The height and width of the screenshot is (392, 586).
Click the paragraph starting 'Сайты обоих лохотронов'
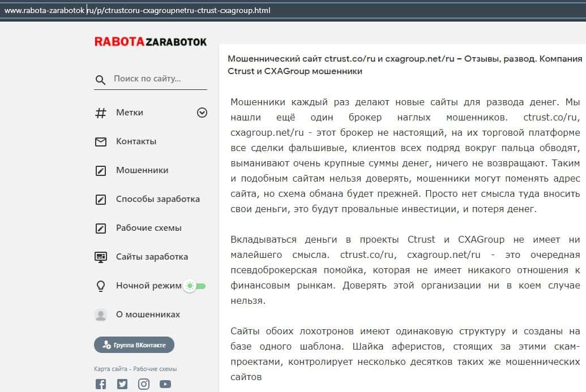click(405, 354)
